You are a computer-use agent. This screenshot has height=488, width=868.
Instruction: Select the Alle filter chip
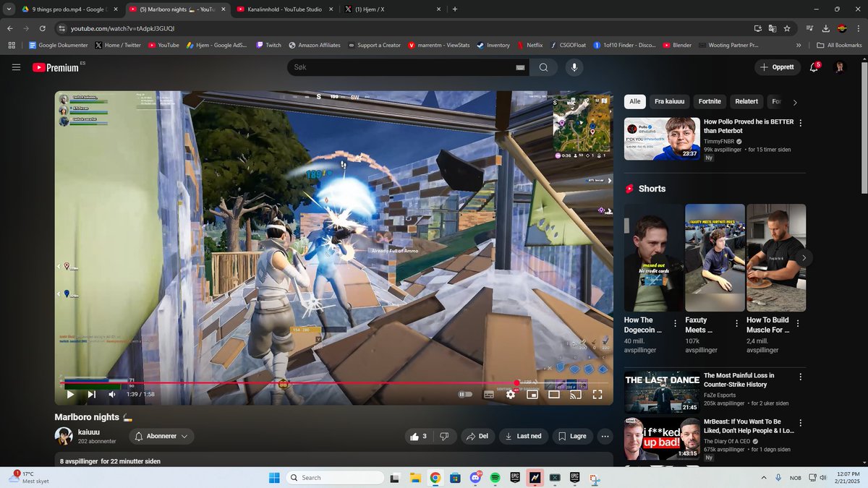[x=634, y=102]
